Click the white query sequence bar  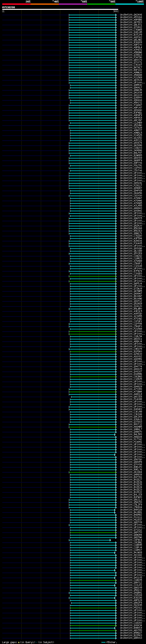click(60, 10)
